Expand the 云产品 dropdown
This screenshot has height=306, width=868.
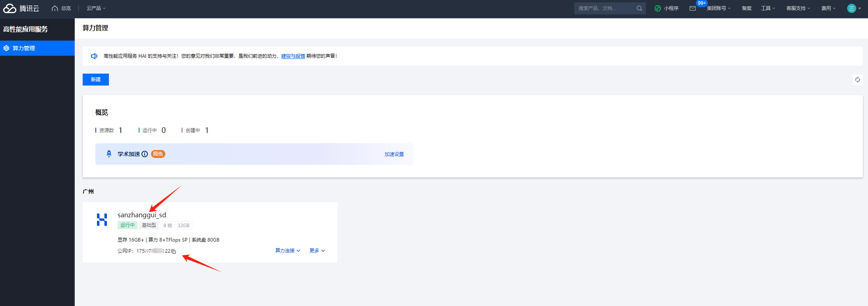pyautogui.click(x=96, y=8)
